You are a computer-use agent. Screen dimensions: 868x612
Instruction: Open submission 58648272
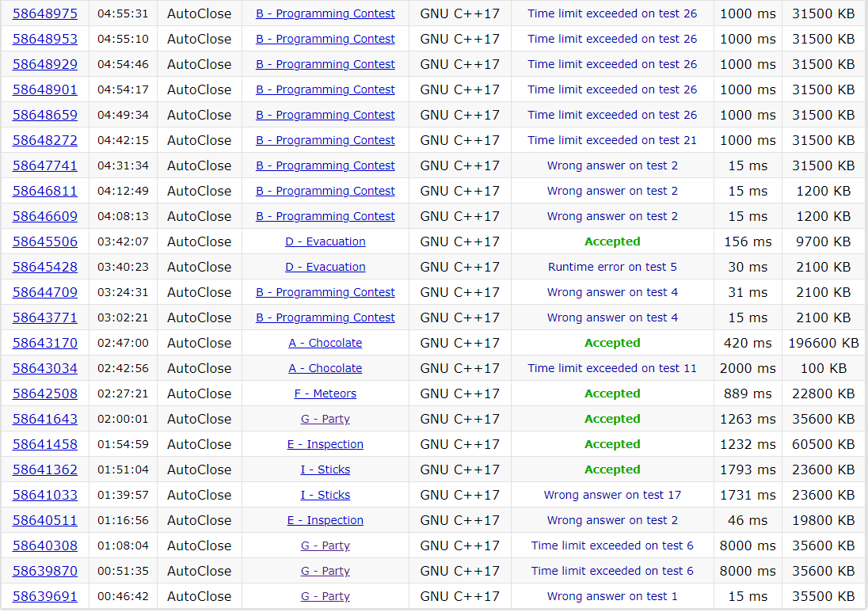coord(45,140)
